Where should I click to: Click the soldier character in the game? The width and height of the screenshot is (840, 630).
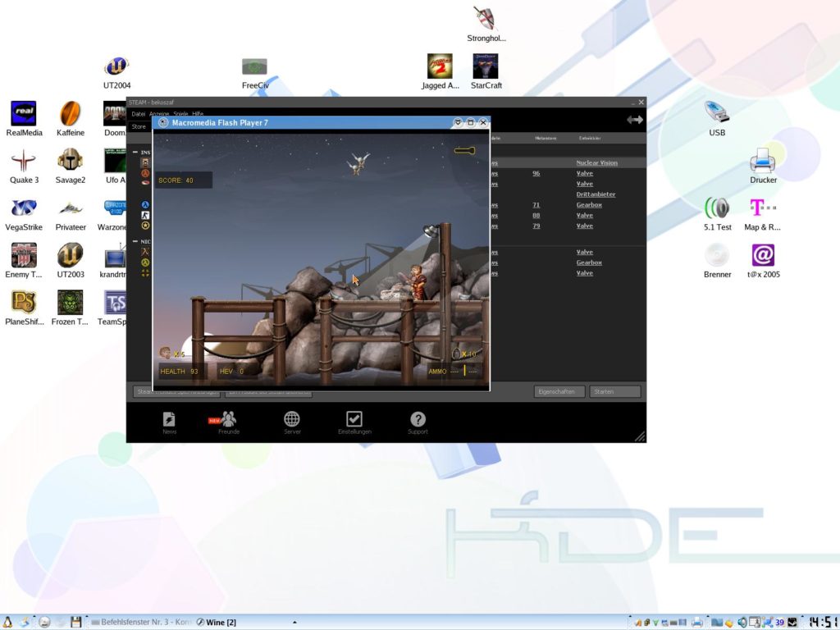417,282
